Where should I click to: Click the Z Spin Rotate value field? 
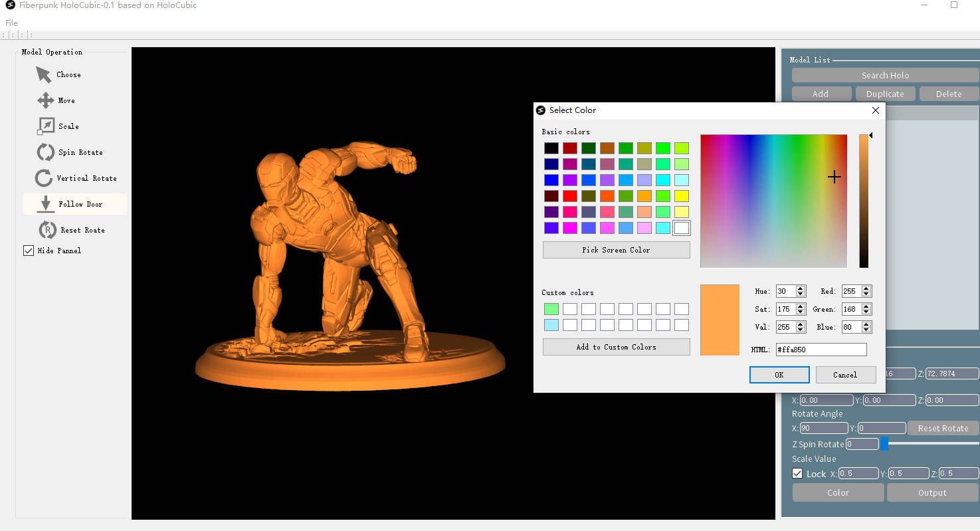[862, 444]
